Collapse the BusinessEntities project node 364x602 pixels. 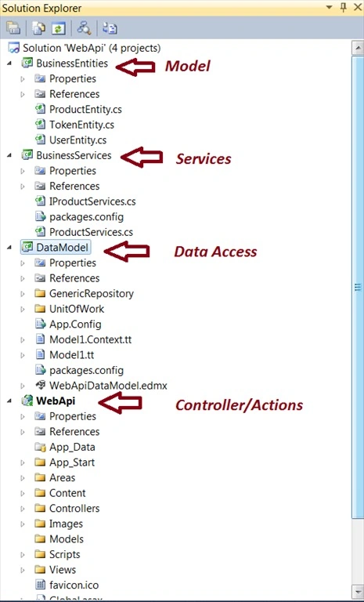pos(9,63)
